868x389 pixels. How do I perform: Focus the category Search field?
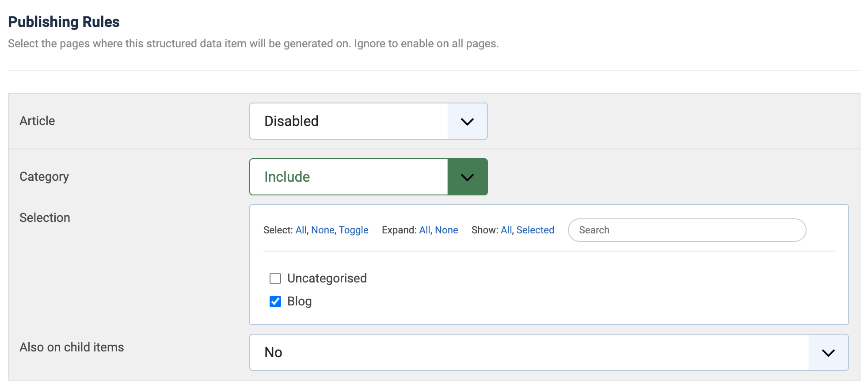click(687, 230)
